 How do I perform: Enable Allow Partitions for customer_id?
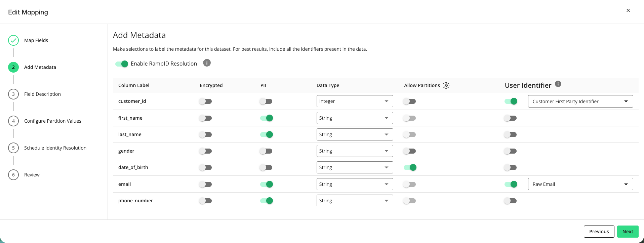click(x=409, y=101)
